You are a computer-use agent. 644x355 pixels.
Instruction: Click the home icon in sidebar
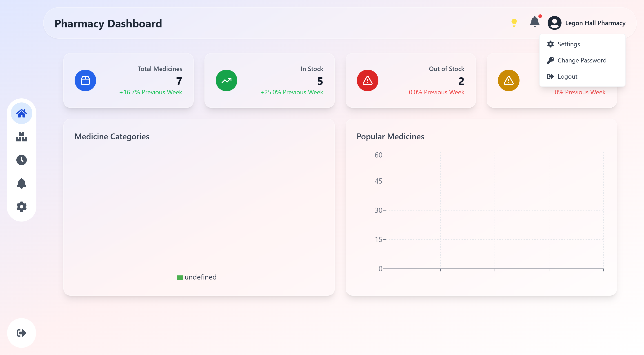[x=22, y=113]
